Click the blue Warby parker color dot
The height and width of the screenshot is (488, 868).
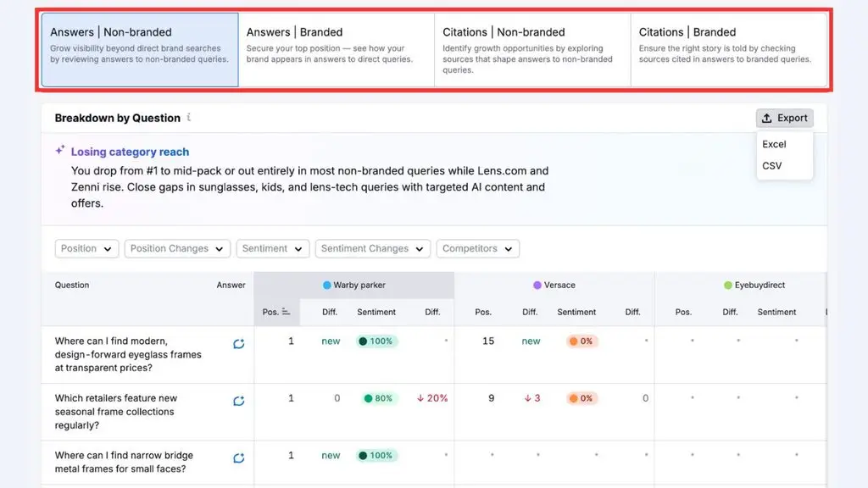coord(326,285)
